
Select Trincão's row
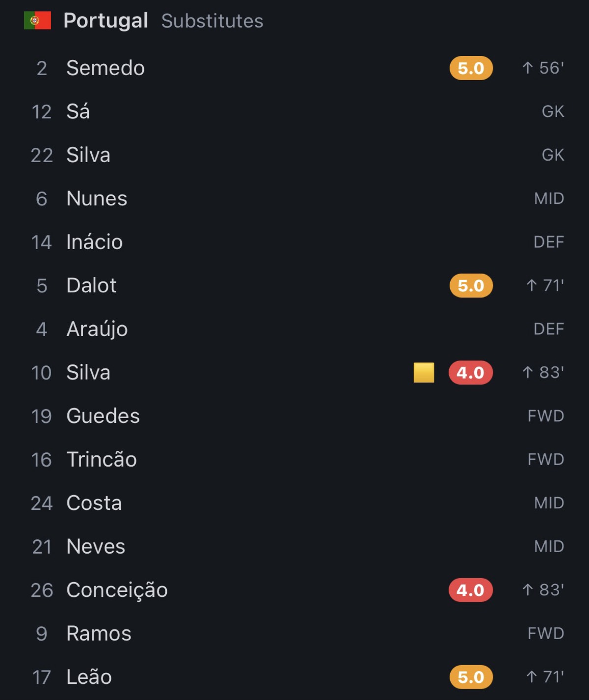[x=294, y=460]
